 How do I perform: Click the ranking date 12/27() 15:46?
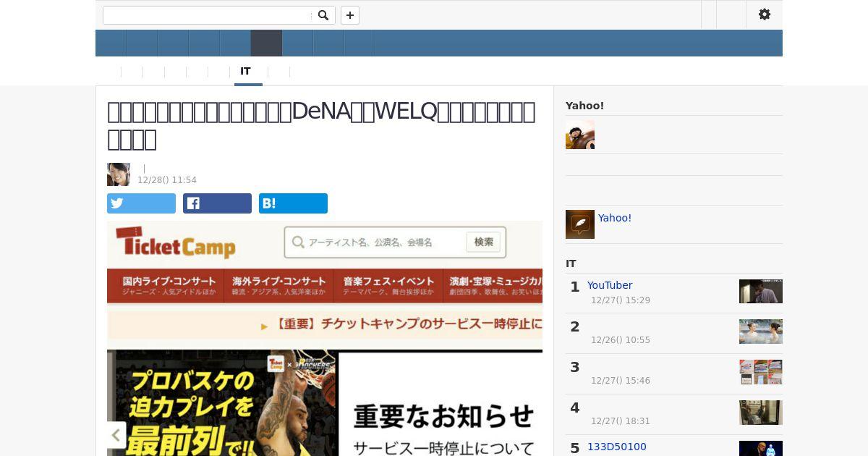click(621, 381)
